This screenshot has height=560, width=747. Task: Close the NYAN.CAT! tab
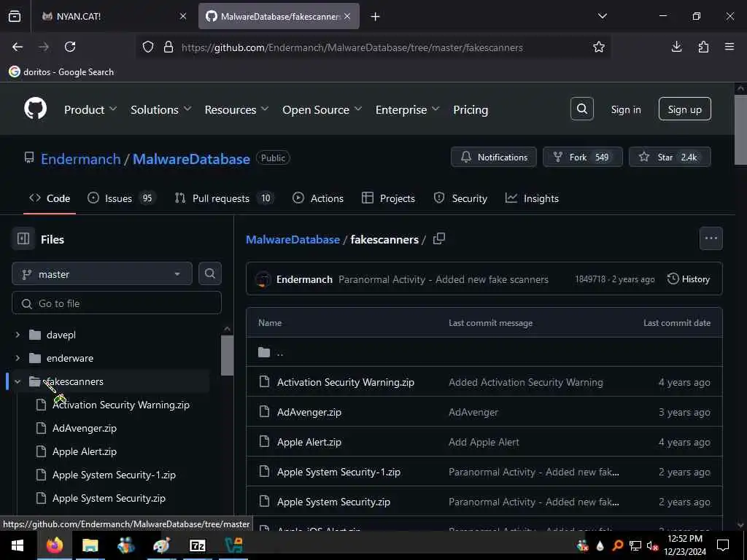183,16
